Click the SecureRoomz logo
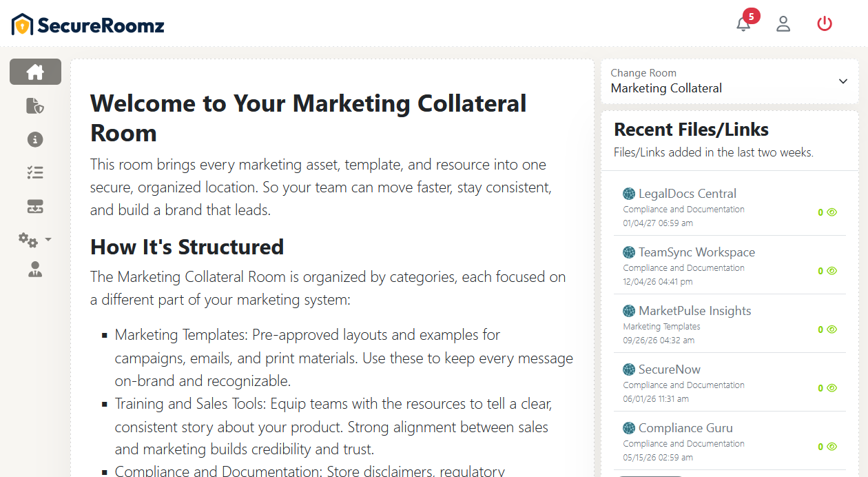Image resolution: width=868 pixels, height=477 pixels. (88, 26)
